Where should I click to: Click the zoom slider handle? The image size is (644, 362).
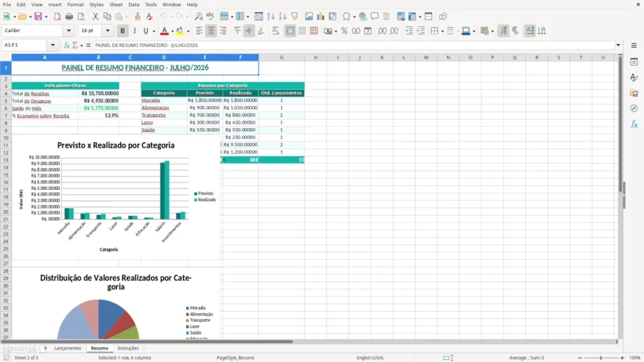601,358
